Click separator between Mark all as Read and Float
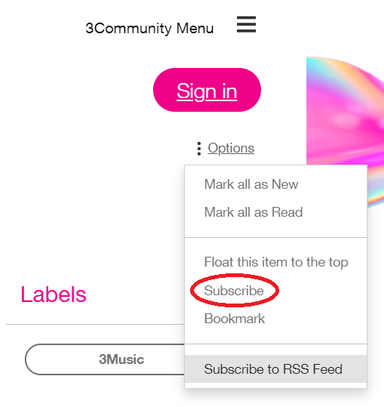The image size is (384, 407). [276, 238]
